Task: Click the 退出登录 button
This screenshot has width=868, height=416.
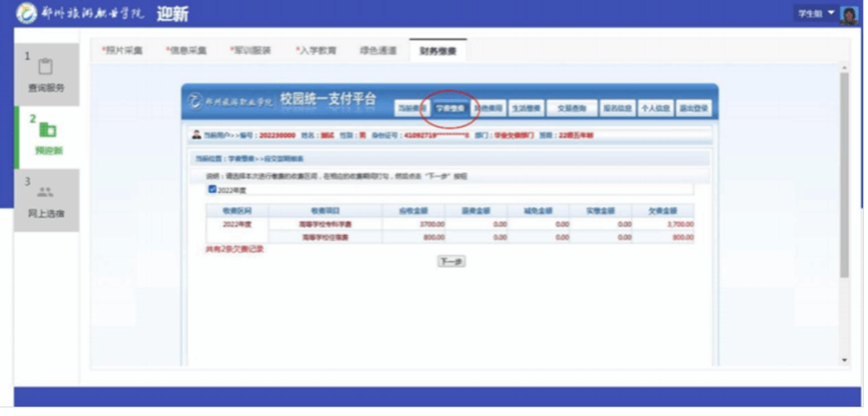Action: pyautogui.click(x=693, y=108)
